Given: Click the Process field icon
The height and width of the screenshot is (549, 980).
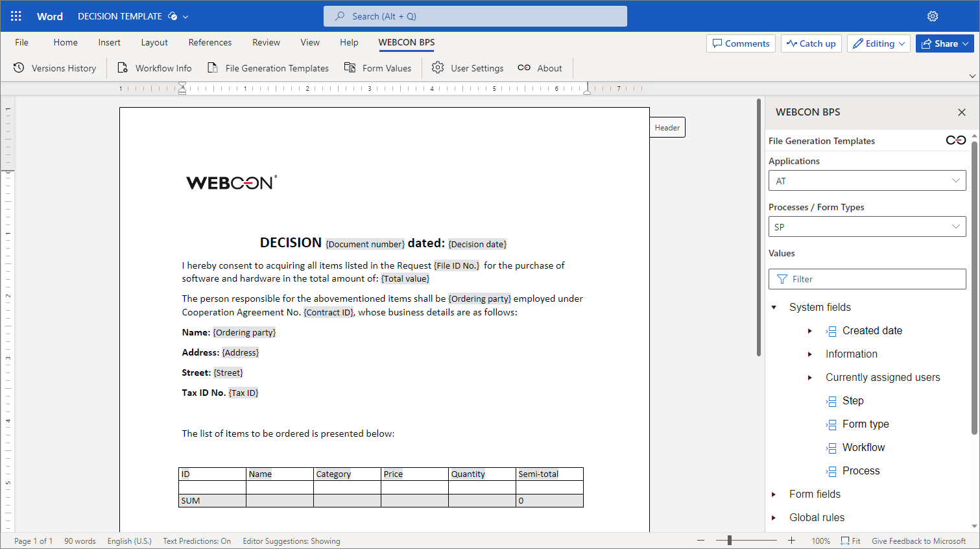Looking at the screenshot, I should (x=831, y=471).
